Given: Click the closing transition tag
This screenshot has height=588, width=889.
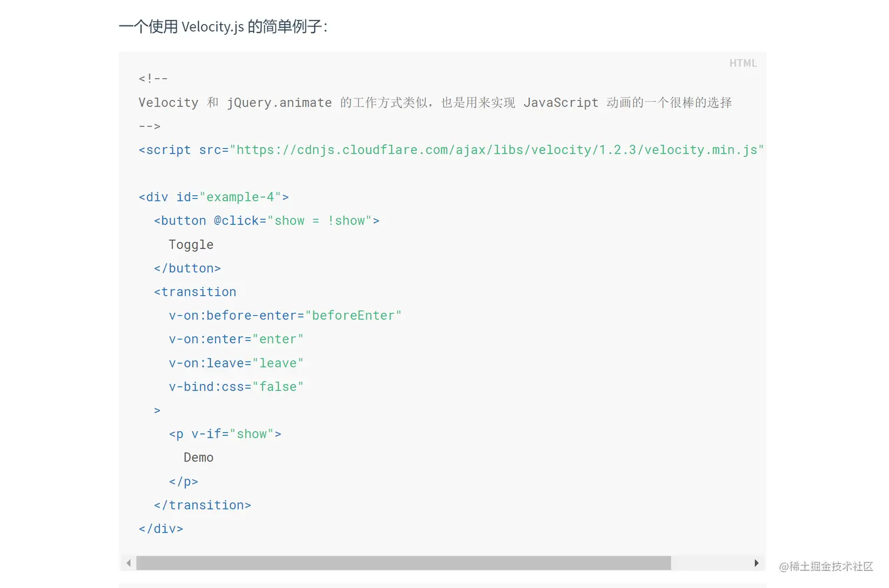Looking at the screenshot, I should click(202, 505).
